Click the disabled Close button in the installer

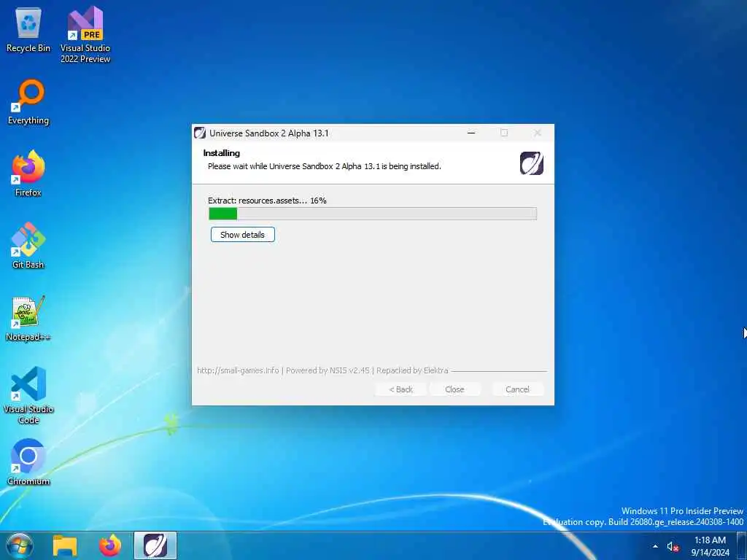[454, 389]
